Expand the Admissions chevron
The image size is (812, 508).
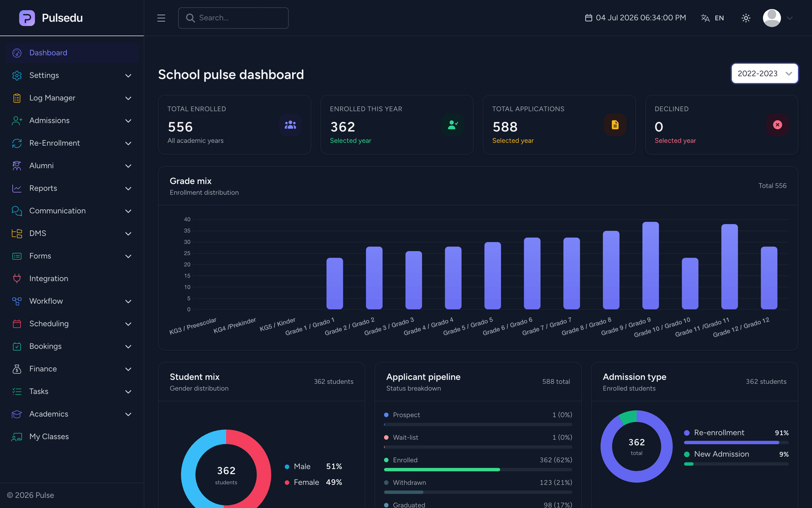[128, 121]
